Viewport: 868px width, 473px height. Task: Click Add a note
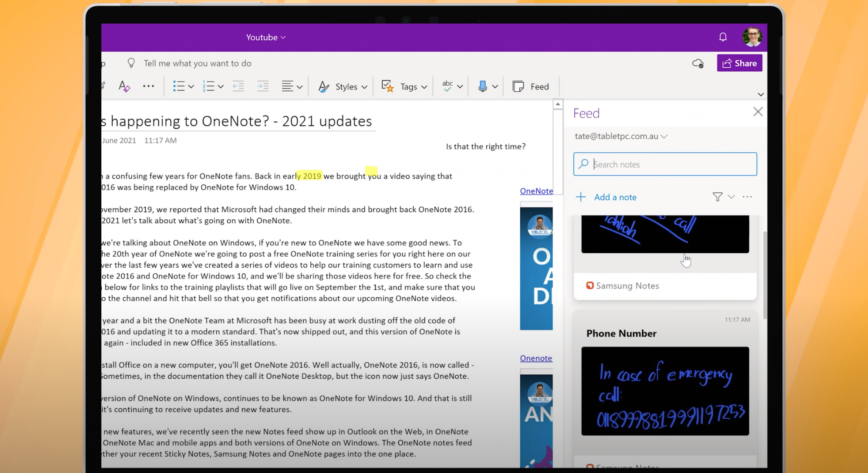(x=606, y=197)
